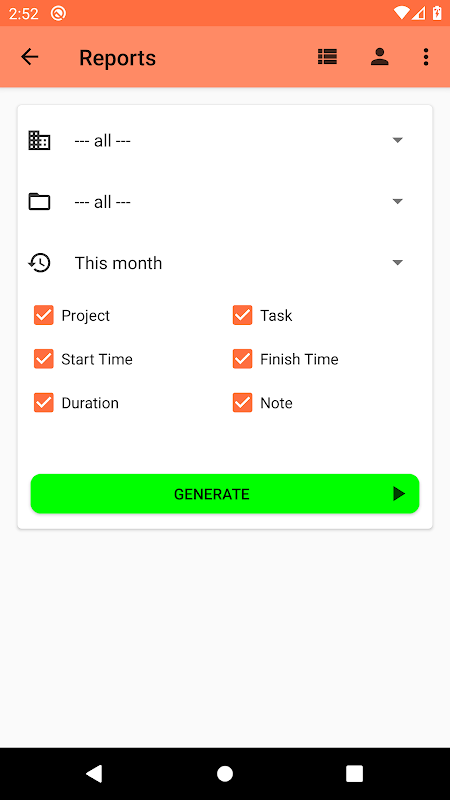Click the green GENERATE button

[225, 494]
